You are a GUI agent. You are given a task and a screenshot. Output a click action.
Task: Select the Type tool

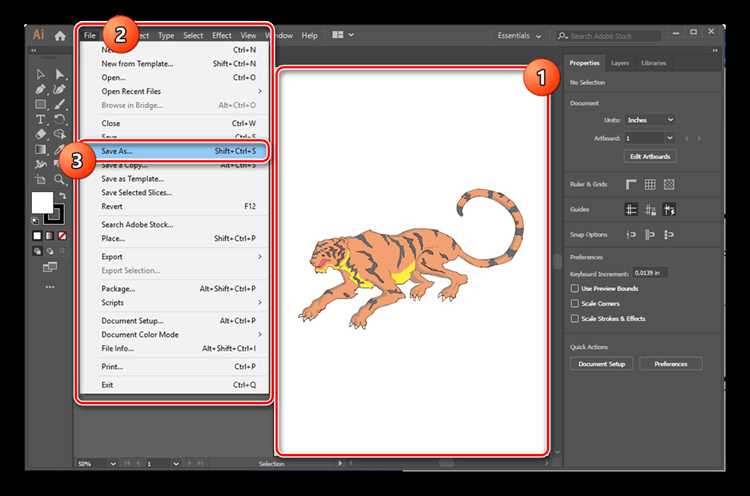pos(41,119)
